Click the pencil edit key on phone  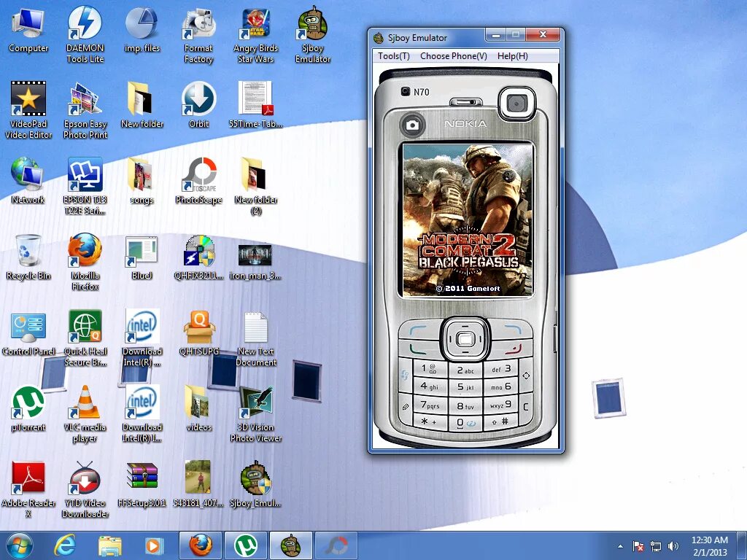406,407
